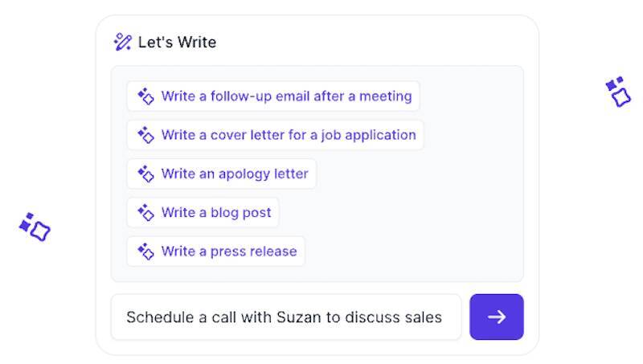Click the sparkle icon beside follow-up email

point(145,96)
